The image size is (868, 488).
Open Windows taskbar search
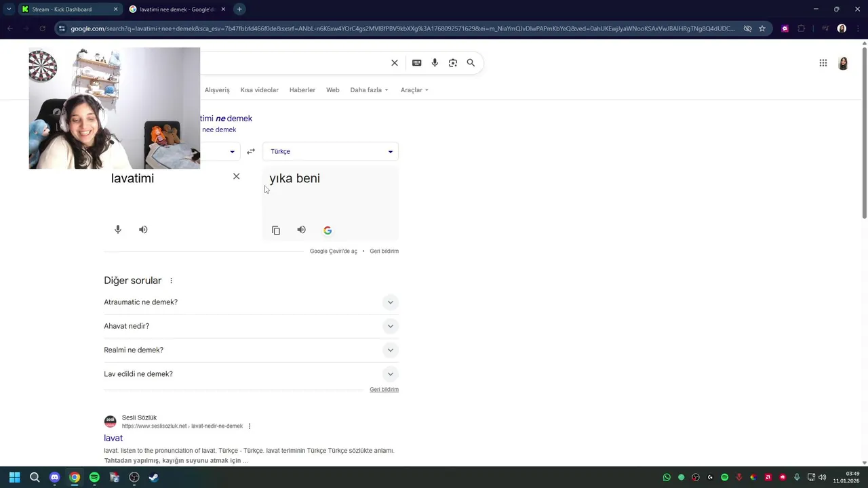click(x=35, y=477)
